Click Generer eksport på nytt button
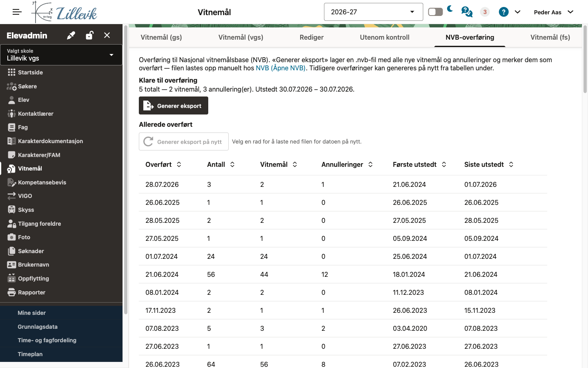 (184, 141)
